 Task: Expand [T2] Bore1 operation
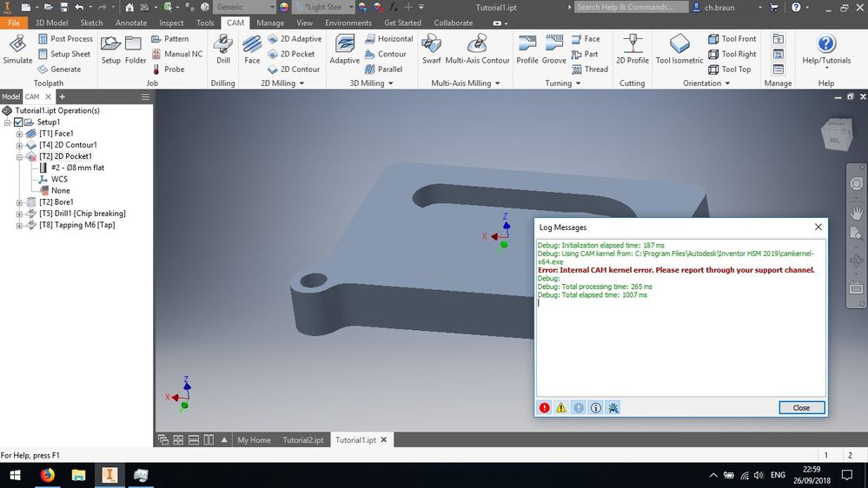(x=19, y=202)
